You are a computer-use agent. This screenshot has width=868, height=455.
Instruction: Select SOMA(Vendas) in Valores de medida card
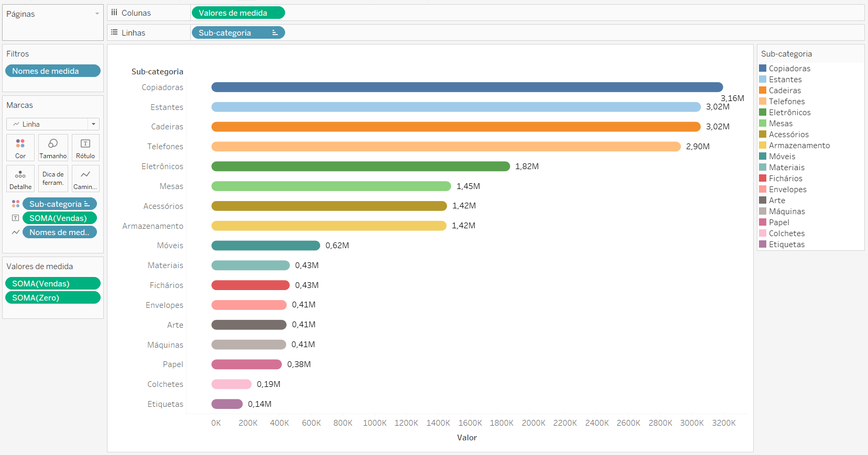(52, 283)
